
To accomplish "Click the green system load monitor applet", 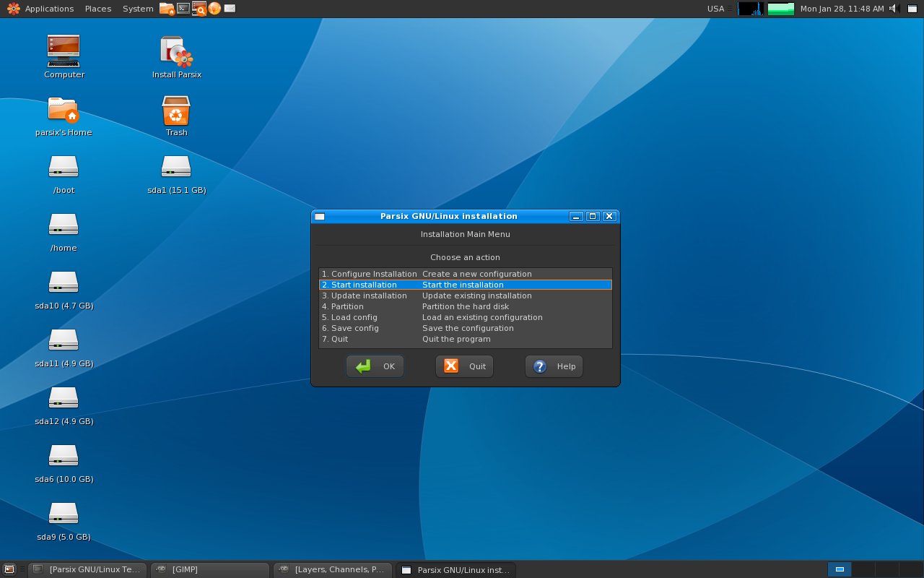I will (x=781, y=9).
